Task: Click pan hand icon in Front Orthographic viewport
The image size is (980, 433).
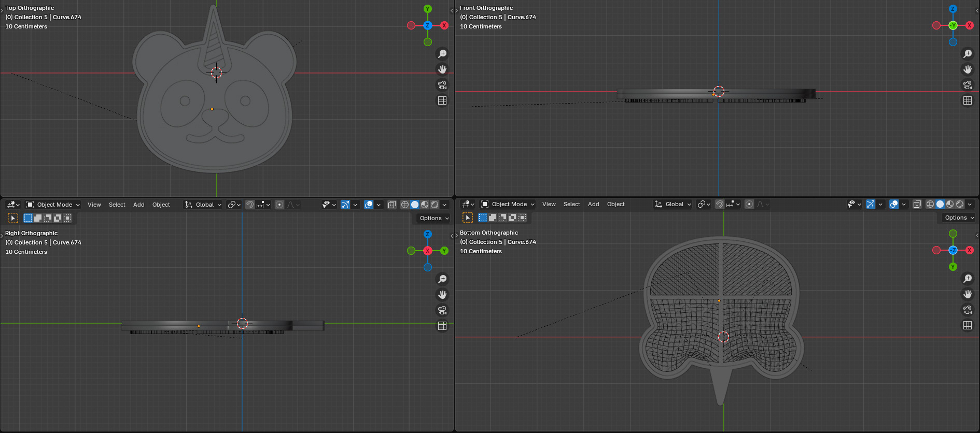Action: pos(968,69)
